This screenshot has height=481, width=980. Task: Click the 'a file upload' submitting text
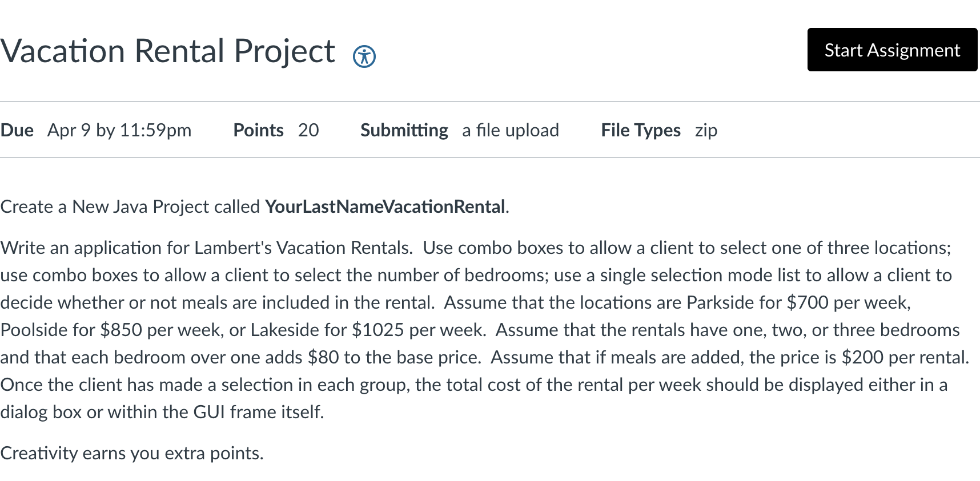510,130
